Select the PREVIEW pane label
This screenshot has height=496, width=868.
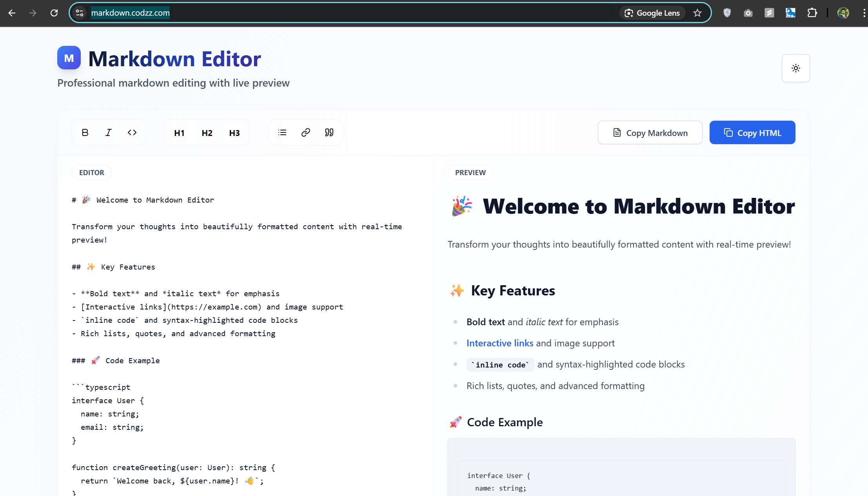(470, 172)
